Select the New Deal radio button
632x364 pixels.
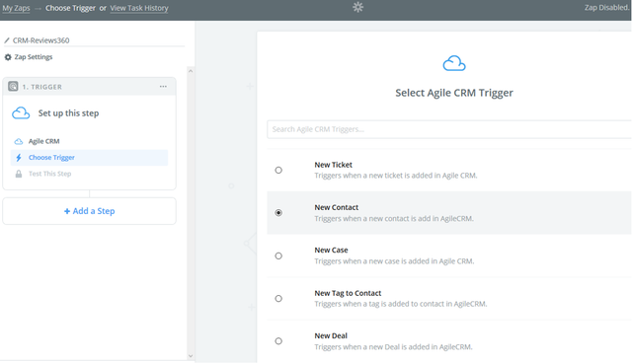point(278,341)
